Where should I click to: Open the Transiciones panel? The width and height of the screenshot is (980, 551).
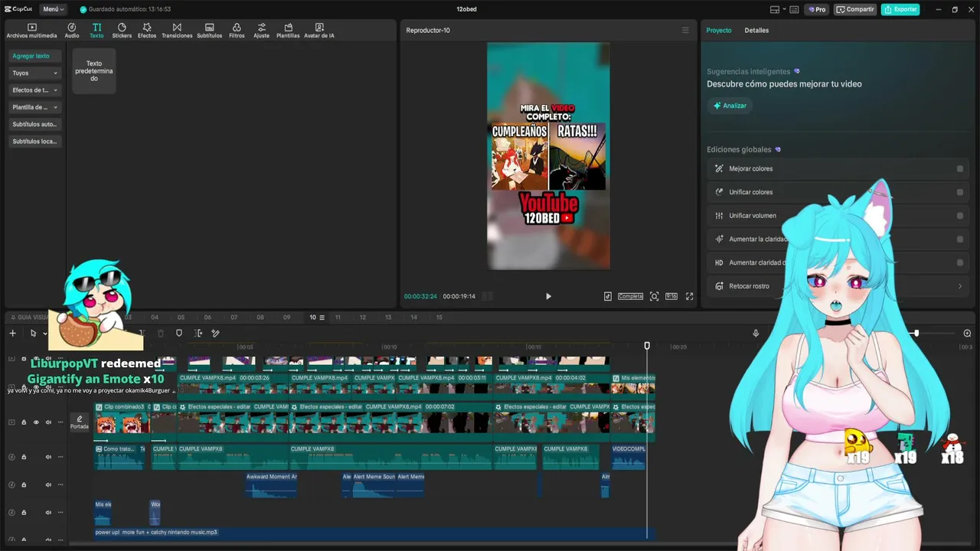coord(177,31)
